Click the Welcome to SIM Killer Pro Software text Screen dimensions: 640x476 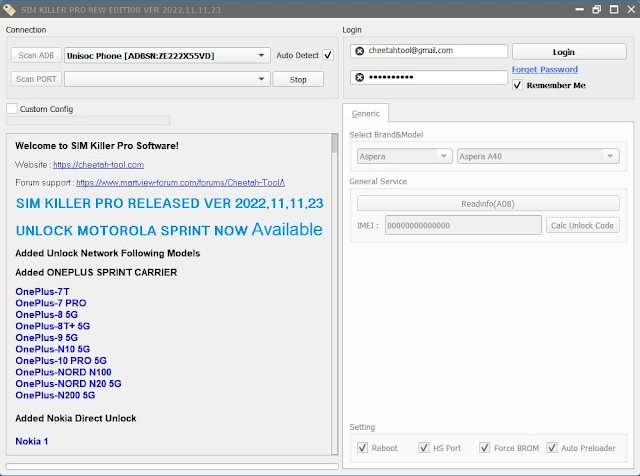click(97, 146)
